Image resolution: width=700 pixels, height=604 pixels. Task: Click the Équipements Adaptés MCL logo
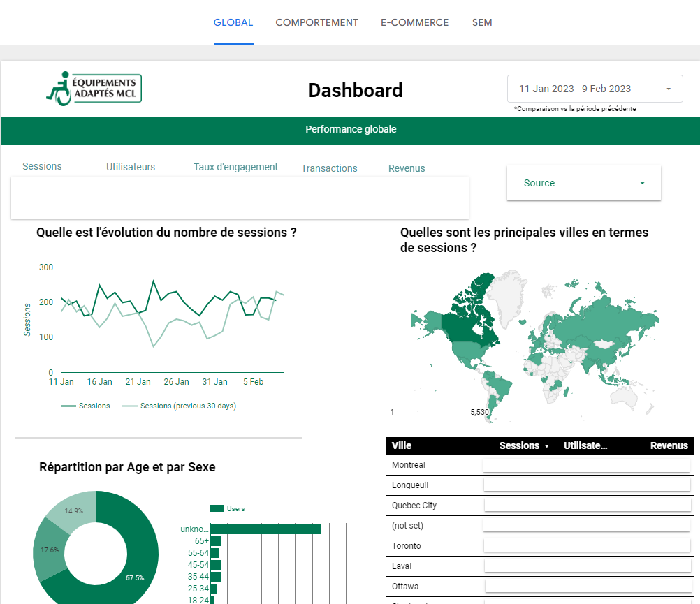coord(94,89)
